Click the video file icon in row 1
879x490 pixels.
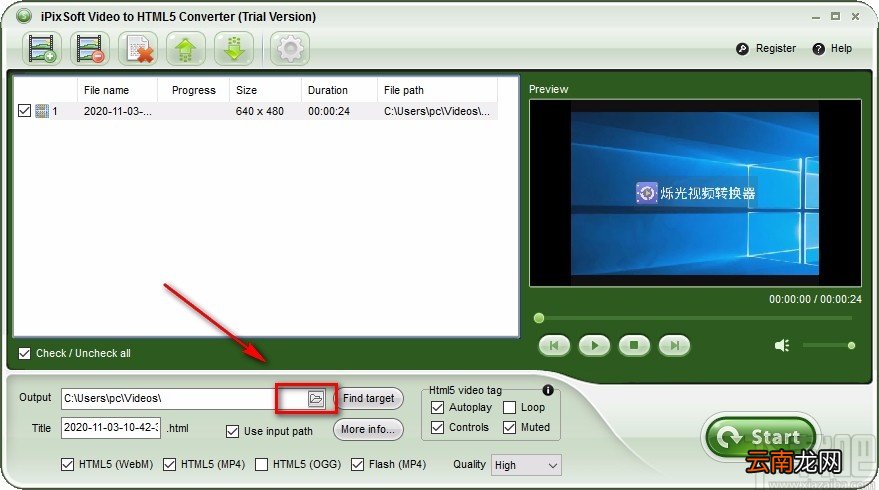click(x=42, y=111)
